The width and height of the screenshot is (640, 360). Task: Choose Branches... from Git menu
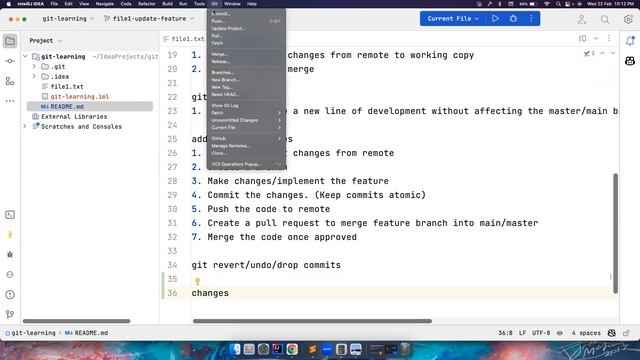[246, 72]
